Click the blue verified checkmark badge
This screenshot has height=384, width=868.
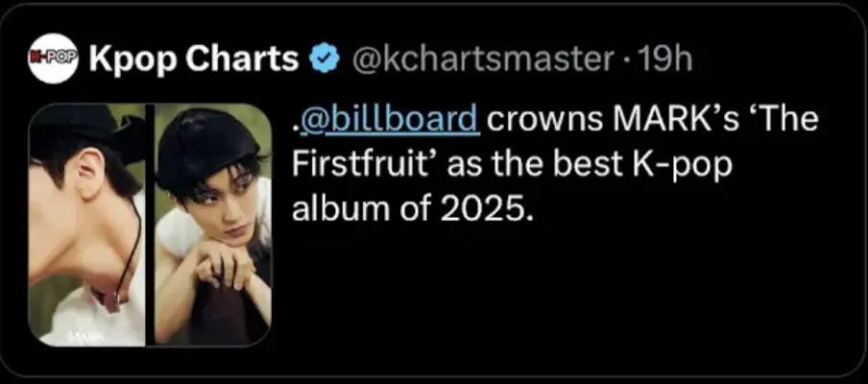click(x=325, y=60)
